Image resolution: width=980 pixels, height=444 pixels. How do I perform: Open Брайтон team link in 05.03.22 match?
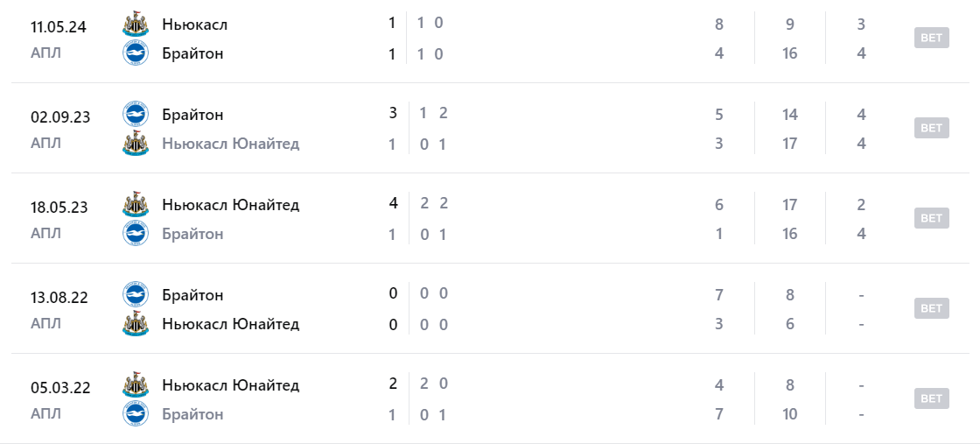click(192, 414)
